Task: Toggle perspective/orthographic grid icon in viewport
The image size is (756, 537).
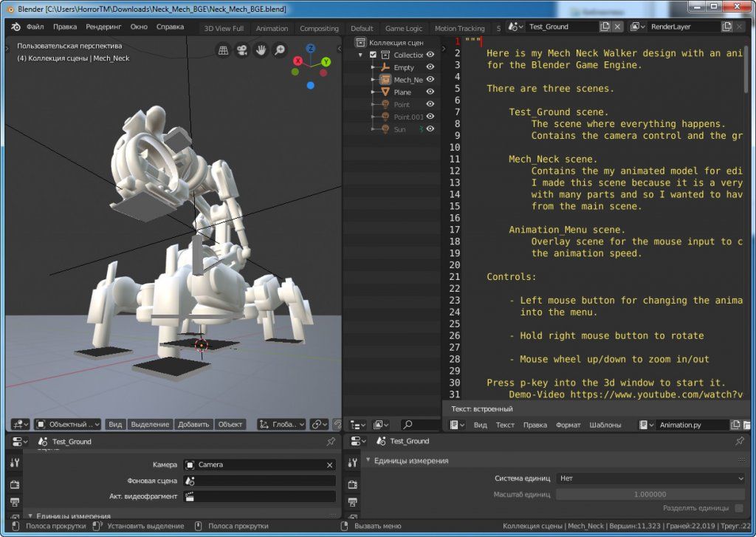Action: tap(223, 50)
